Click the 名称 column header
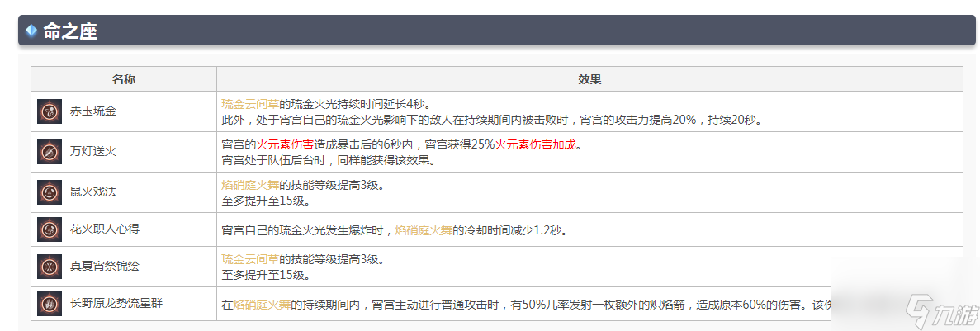Screen dimensions: 980x331 click(124, 79)
